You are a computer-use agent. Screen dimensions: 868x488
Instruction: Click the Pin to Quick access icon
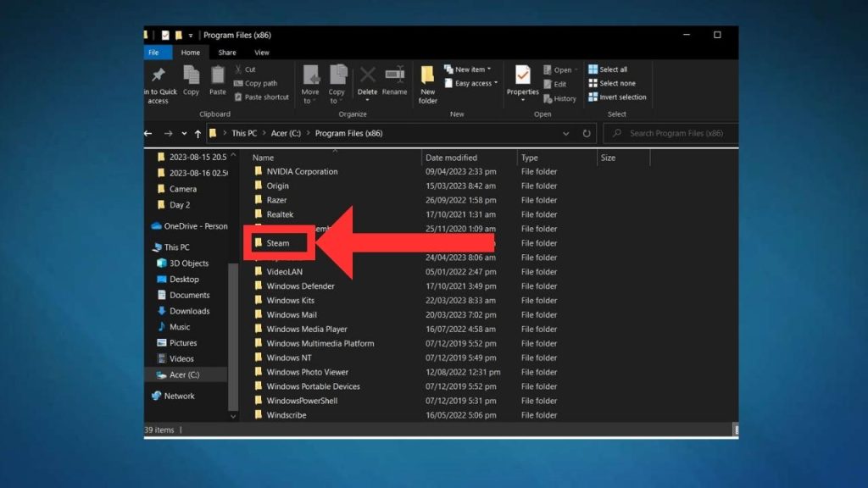pos(159,75)
